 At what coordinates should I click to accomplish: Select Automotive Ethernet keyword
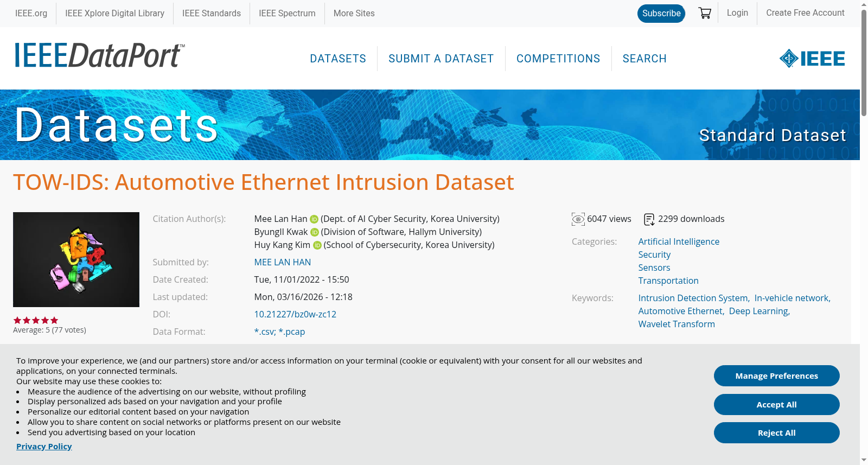click(681, 311)
